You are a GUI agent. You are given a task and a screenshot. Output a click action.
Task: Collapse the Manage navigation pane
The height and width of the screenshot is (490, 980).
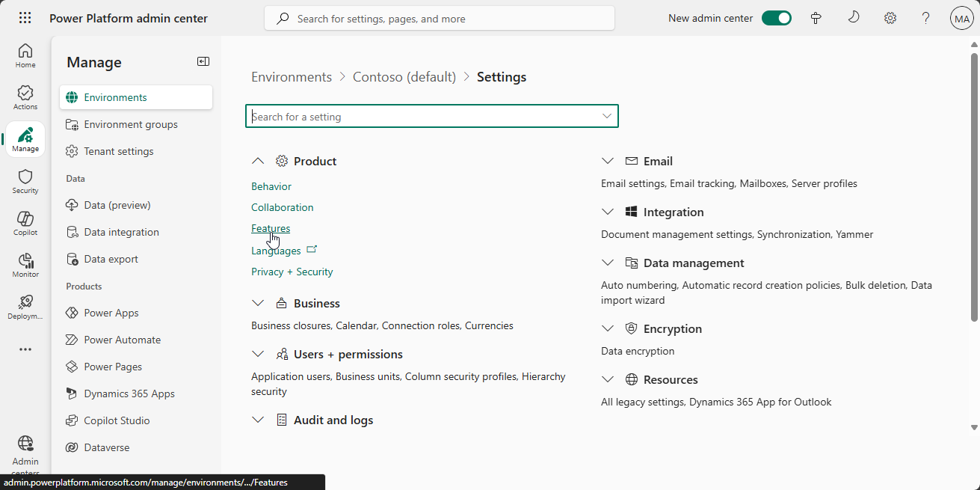pos(203,62)
